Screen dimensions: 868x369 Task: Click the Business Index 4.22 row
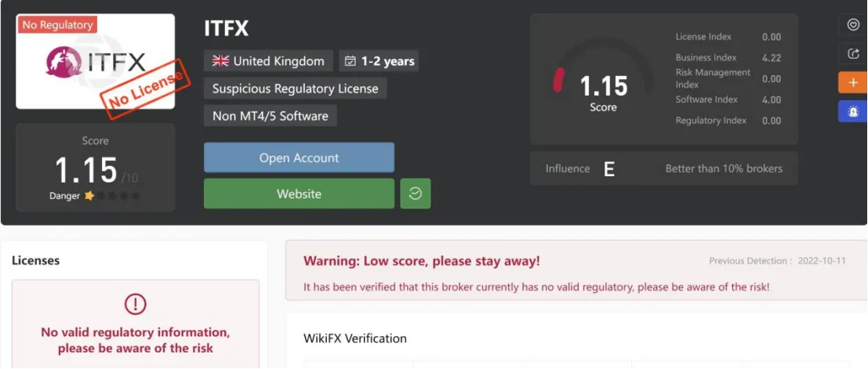(x=728, y=57)
